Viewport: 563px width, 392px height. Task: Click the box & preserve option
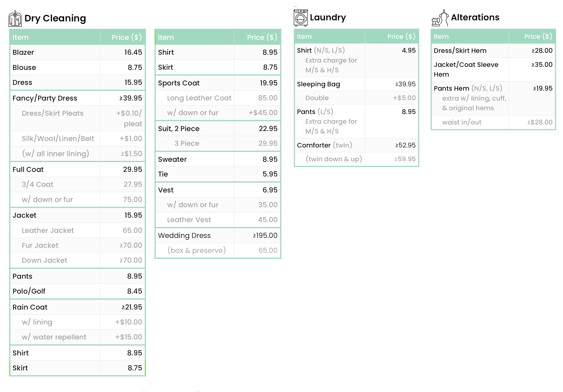(196, 250)
